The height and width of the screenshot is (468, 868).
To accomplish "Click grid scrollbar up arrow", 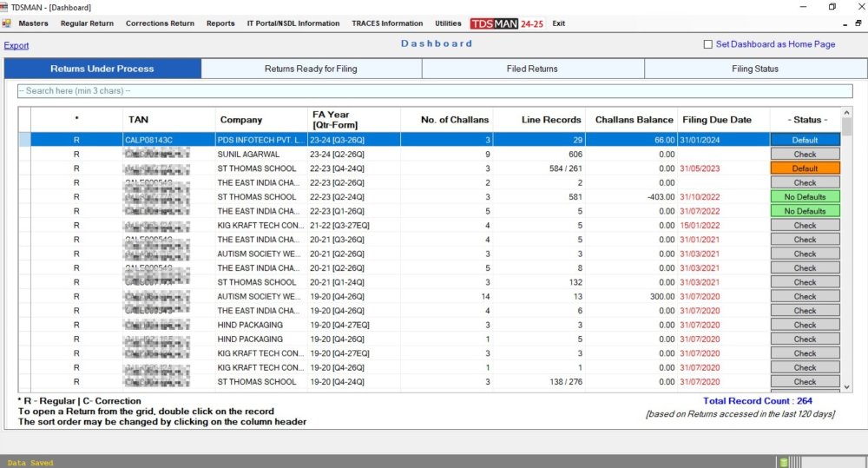I will coord(846,112).
